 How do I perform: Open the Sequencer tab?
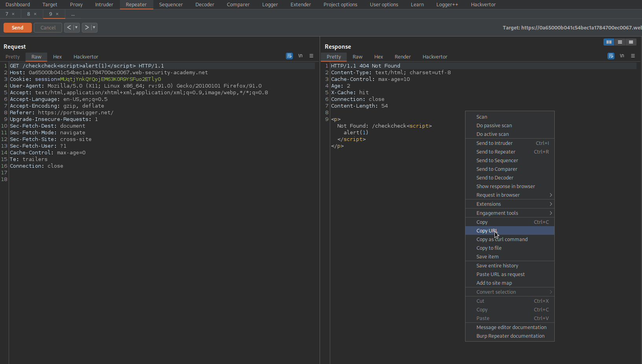tap(171, 5)
